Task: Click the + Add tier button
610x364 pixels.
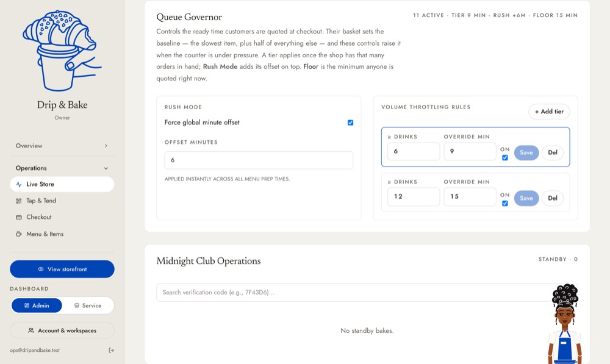Action: (549, 112)
